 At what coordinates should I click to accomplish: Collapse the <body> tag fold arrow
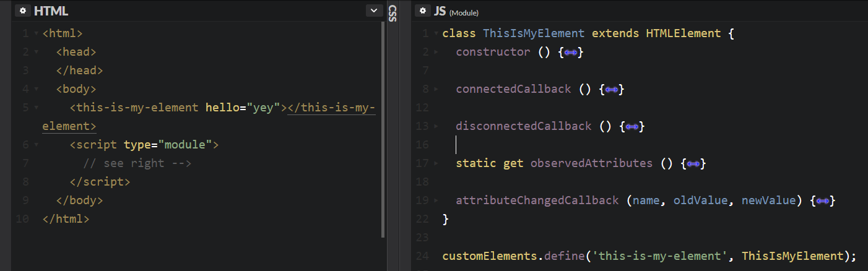37,89
